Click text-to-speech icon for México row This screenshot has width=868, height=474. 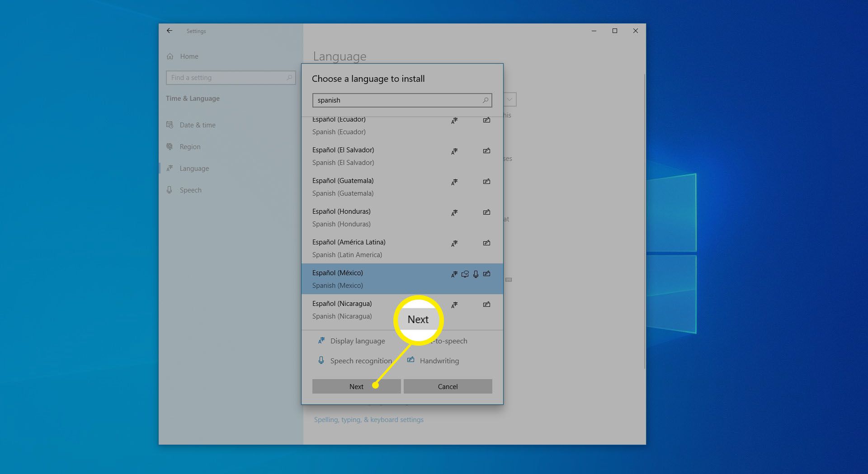(x=465, y=274)
